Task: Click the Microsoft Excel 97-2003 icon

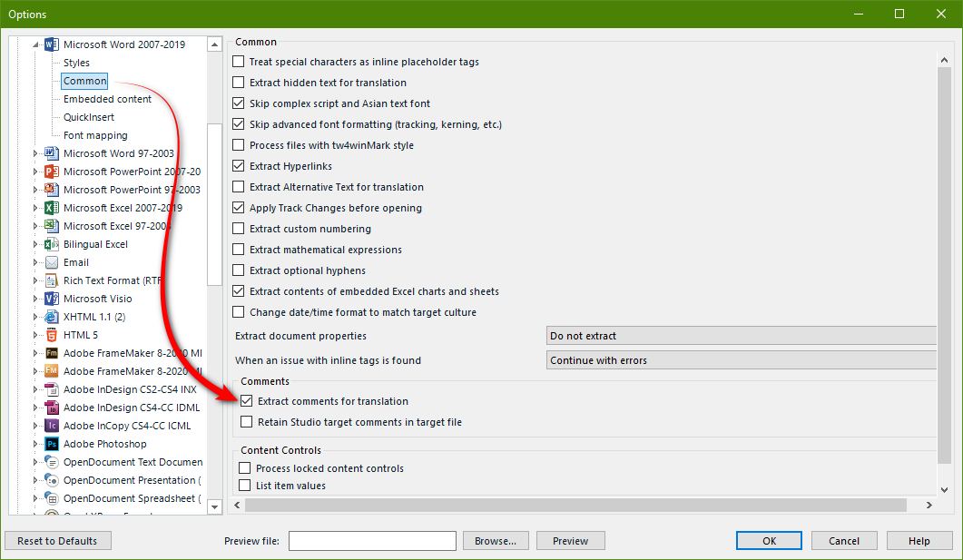Action: pos(52,226)
